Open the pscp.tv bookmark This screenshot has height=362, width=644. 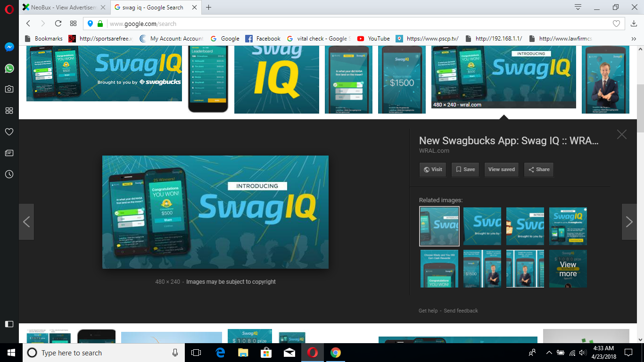[427, 39]
